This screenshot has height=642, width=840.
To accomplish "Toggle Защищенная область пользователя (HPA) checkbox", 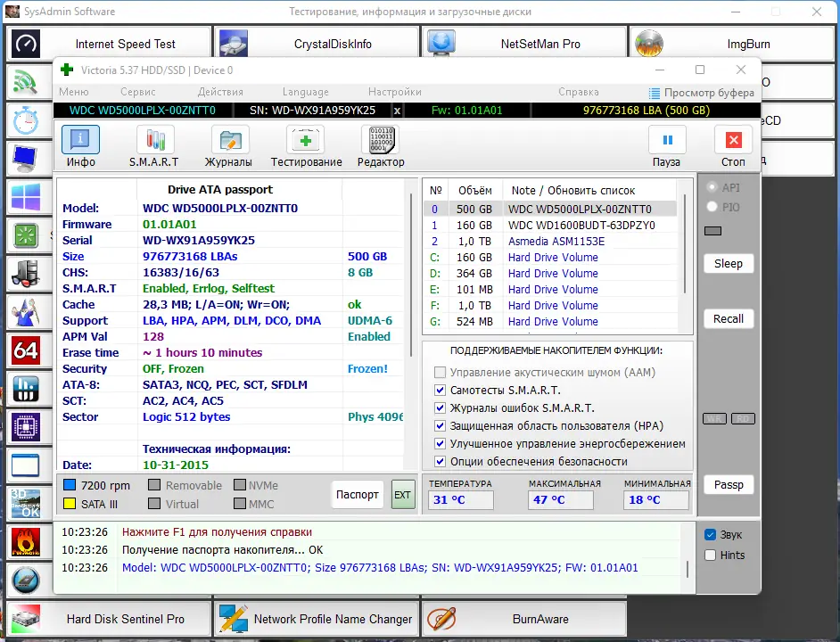I will [440, 426].
